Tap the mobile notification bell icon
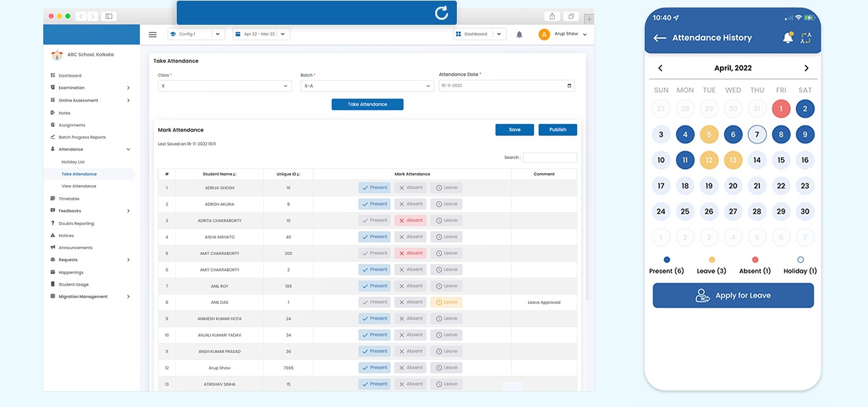This screenshot has height=407, width=868. (x=787, y=38)
